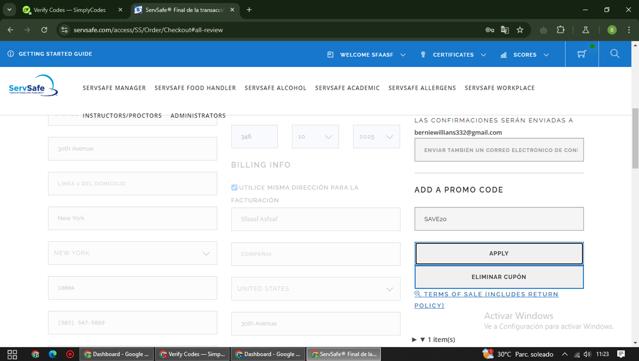The width and height of the screenshot is (639, 361).
Task: Open the UNITED STATES country dropdown
Action: click(x=315, y=289)
